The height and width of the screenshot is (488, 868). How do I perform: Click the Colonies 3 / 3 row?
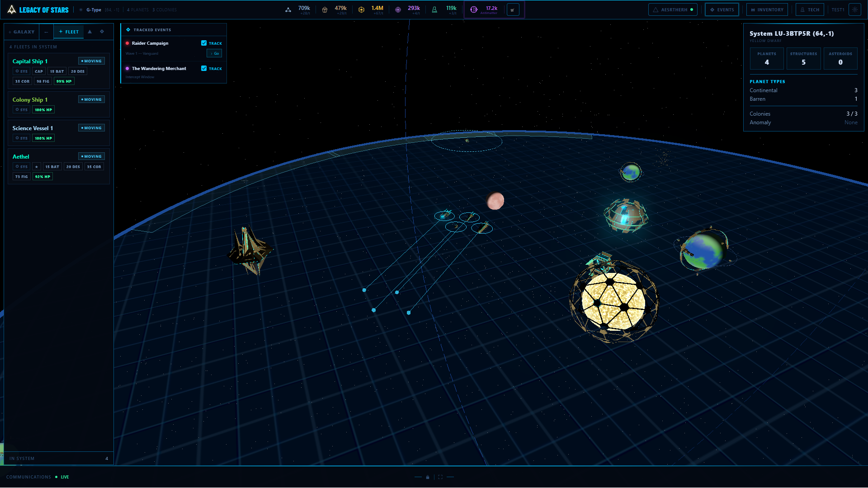pyautogui.click(x=803, y=114)
